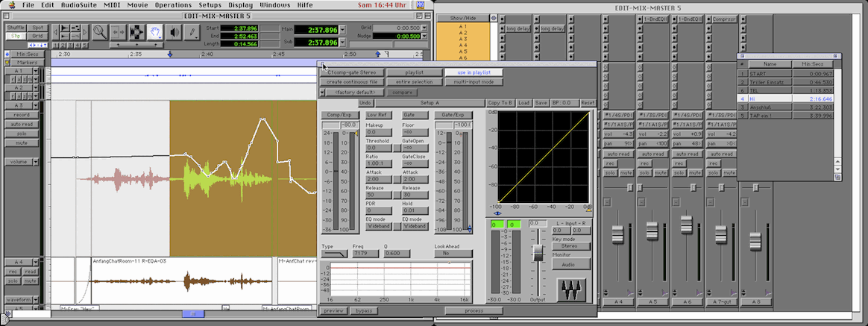
Task: Select Slip edit mode
Action: pos(16,36)
